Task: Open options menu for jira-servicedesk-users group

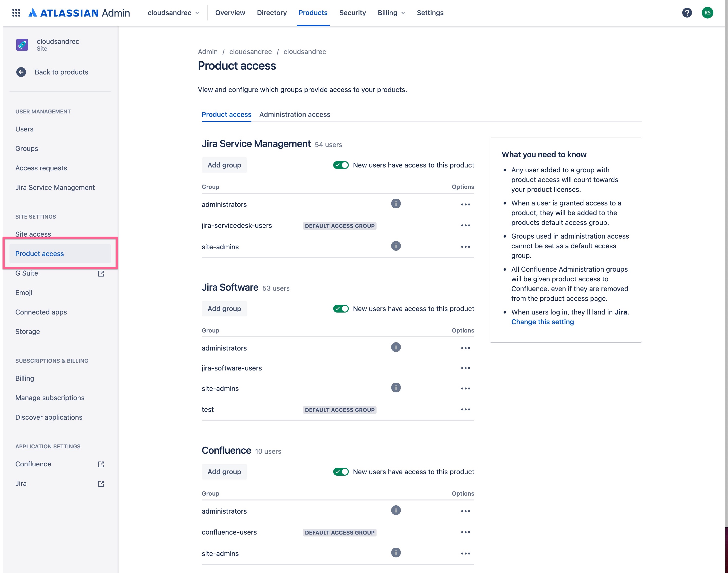Action: click(x=465, y=226)
